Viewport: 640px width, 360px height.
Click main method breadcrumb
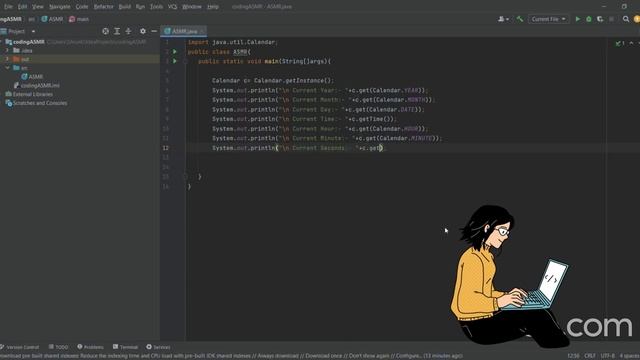click(x=79, y=19)
